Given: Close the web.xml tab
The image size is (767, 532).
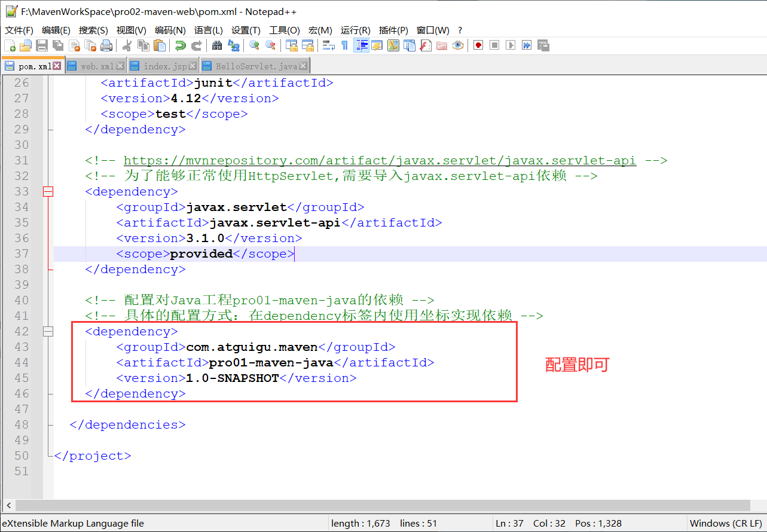Looking at the screenshot, I should point(120,66).
